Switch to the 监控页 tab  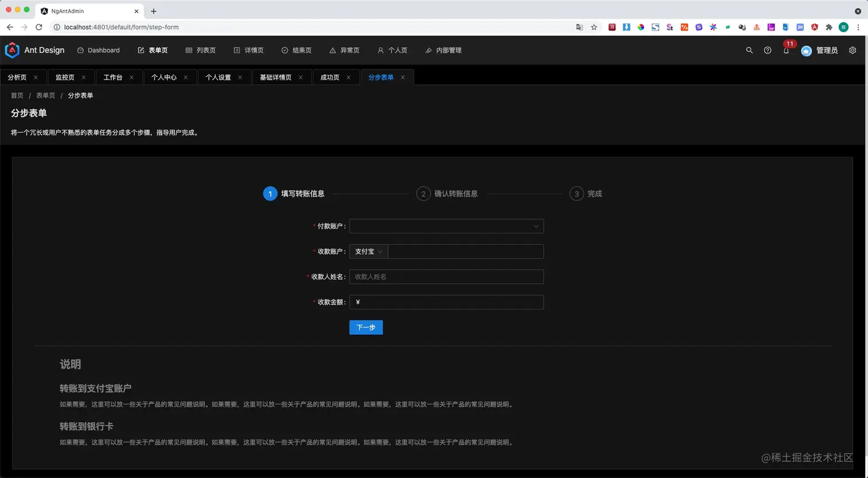tap(65, 78)
